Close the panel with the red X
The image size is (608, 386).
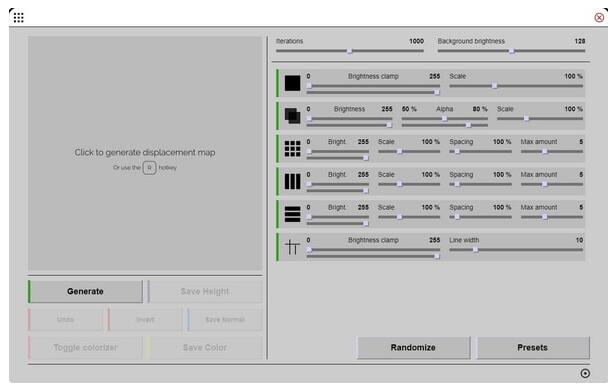599,17
